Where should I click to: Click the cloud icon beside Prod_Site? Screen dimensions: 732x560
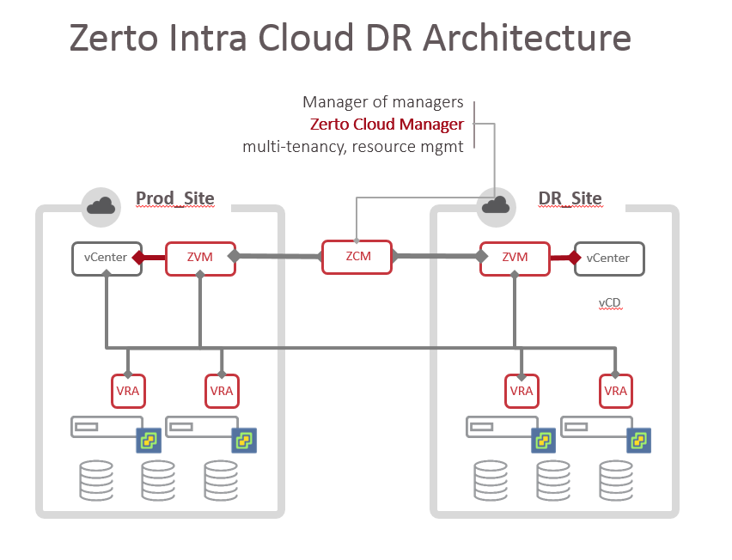click(101, 207)
